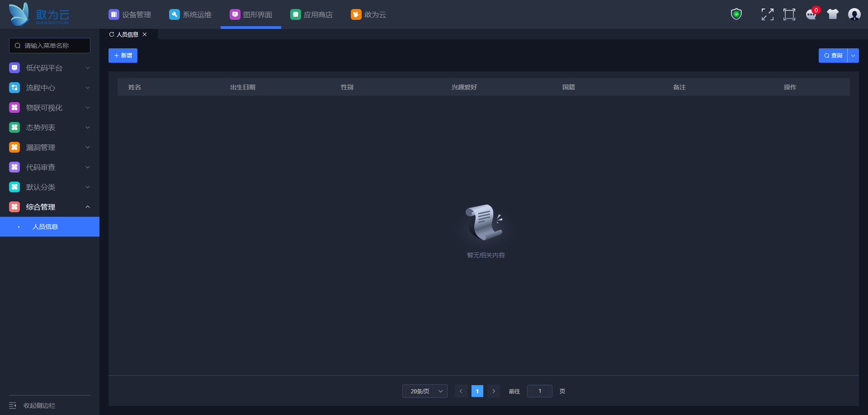The width and height of the screenshot is (868, 415).
Task: Expand the 代码审查 submenu chevron
Action: click(x=88, y=167)
